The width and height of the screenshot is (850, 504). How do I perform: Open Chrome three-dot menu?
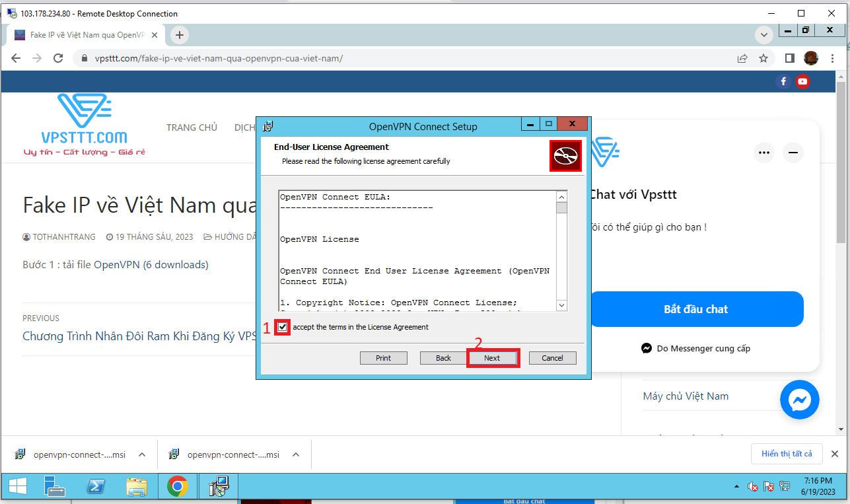(832, 58)
